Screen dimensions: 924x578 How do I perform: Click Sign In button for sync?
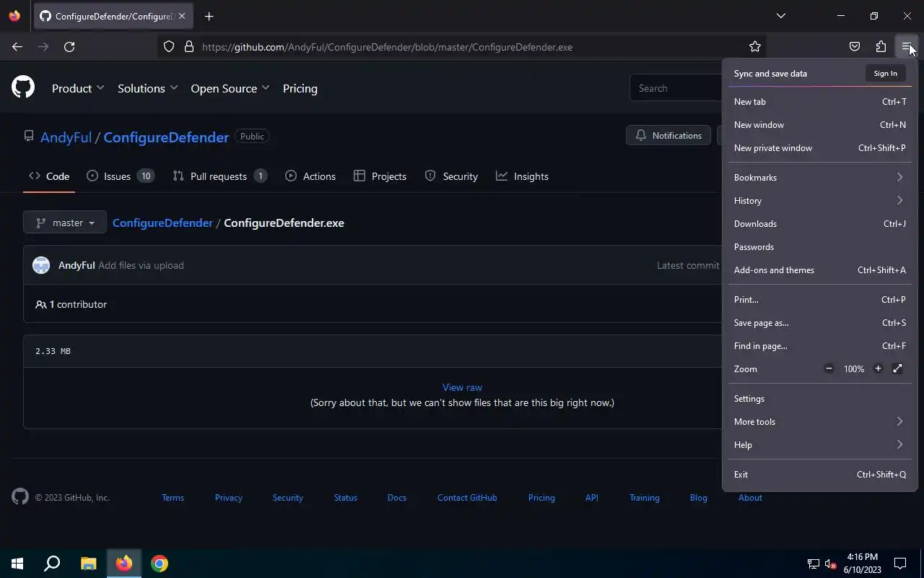tap(885, 73)
